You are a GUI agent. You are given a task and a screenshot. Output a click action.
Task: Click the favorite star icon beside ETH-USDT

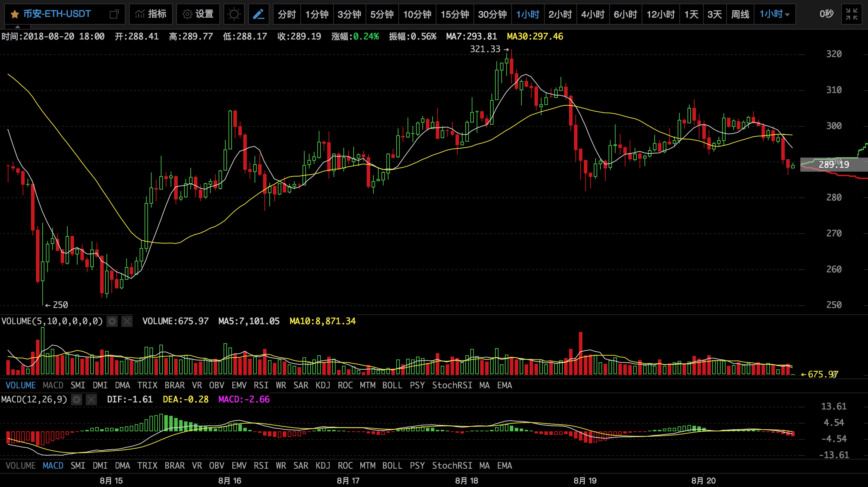click(14, 14)
